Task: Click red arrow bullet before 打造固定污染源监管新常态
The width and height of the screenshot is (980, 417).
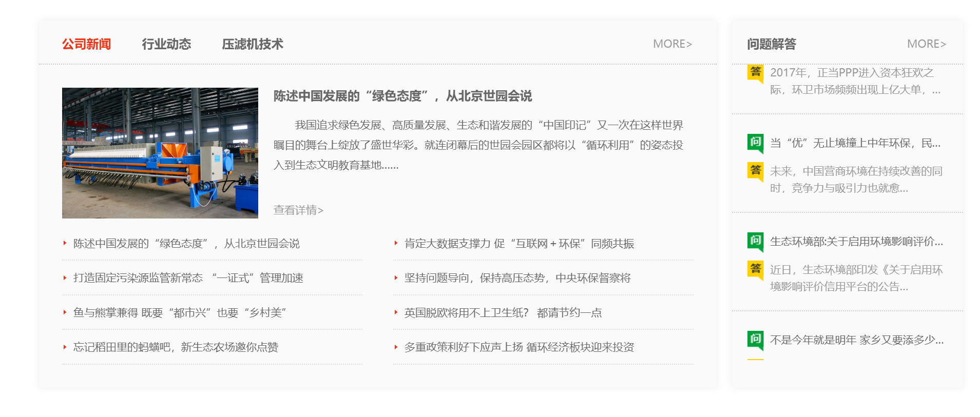Action: 65,277
